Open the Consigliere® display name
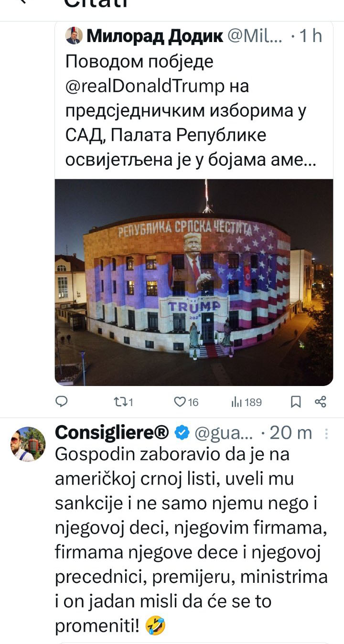Viewport: 344px width, 644px height. tap(112, 433)
